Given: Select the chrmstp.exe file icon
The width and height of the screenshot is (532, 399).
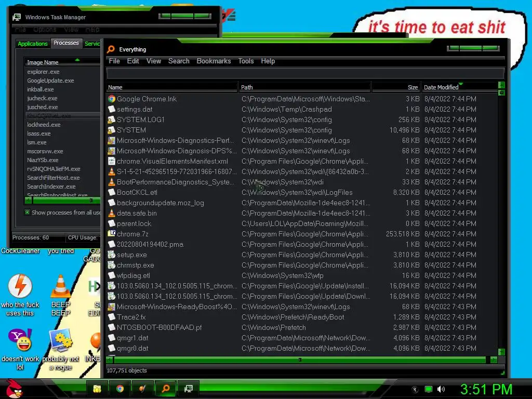Looking at the screenshot, I should click(x=112, y=265).
